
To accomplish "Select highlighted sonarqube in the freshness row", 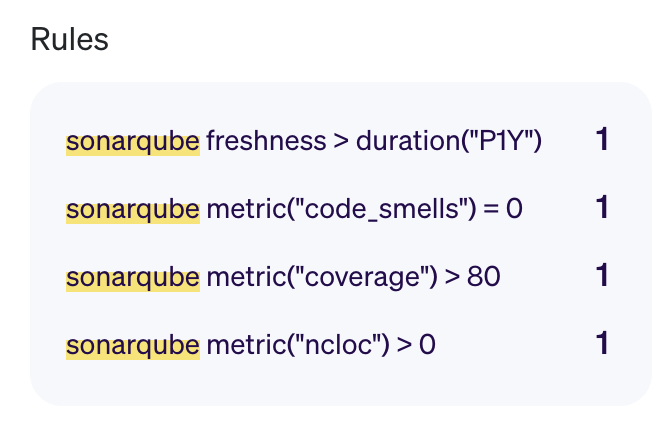I will [133, 143].
